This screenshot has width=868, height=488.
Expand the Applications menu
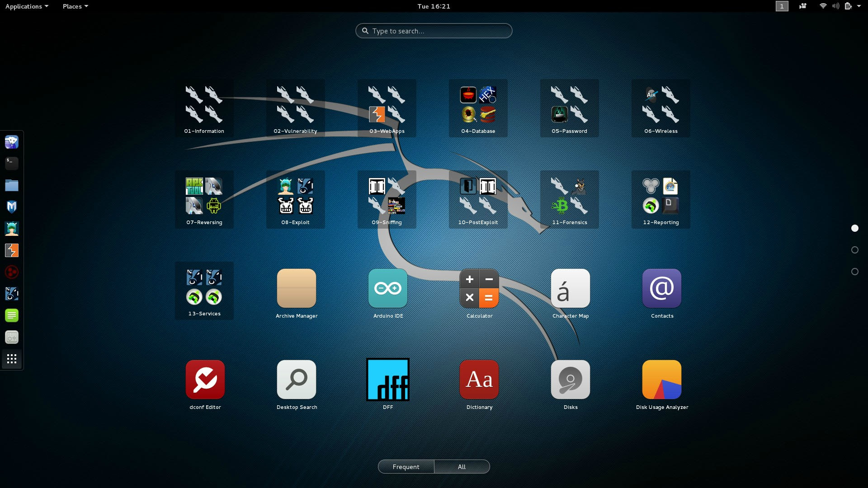27,6
